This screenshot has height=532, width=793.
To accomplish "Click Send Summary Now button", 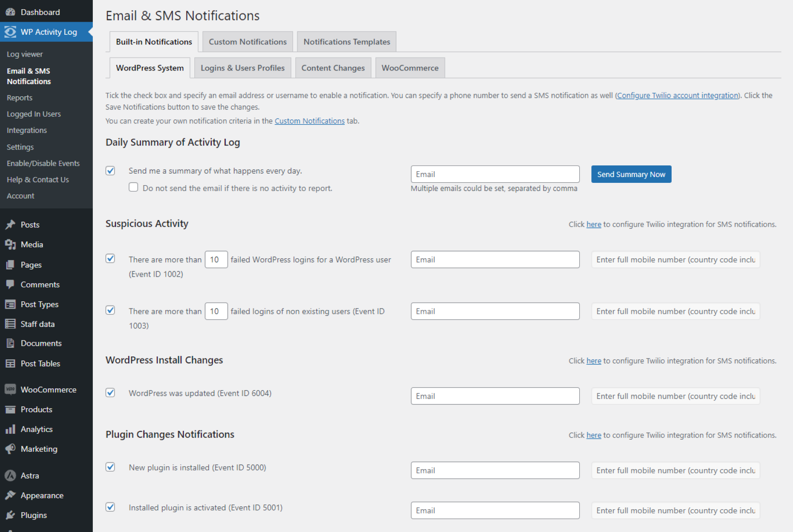I will 631,175.
